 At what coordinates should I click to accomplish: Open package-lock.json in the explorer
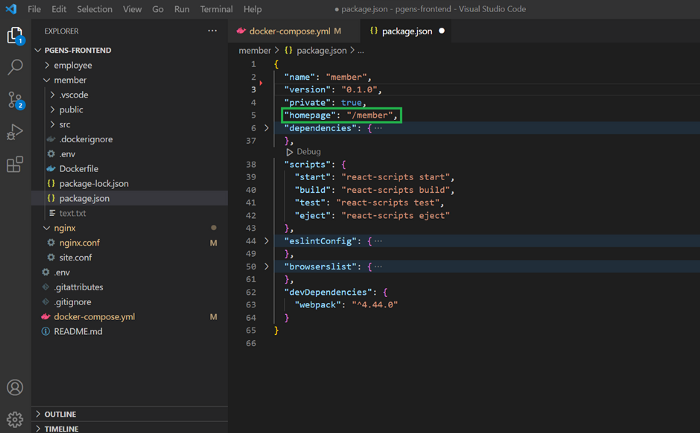tap(94, 183)
